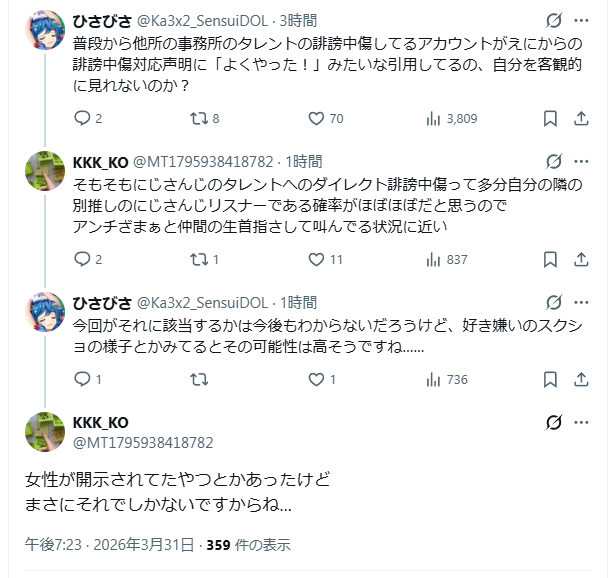Screen dimensions: 615x578
Task: Share the first tweet by ひさびさ
Action: click(583, 119)
